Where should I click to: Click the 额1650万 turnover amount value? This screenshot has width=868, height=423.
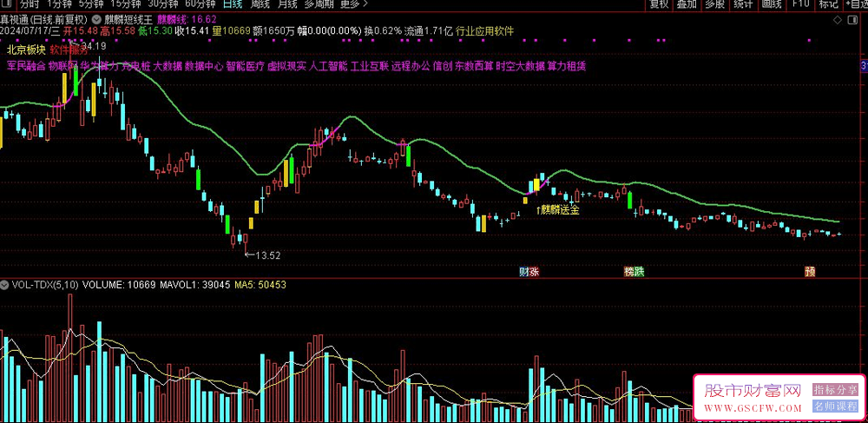coord(273,30)
